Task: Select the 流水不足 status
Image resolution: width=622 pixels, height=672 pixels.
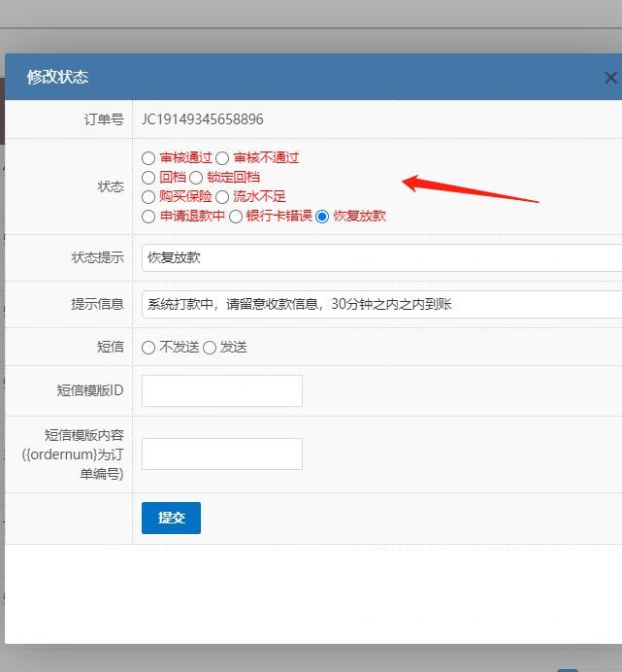Action: (222, 197)
